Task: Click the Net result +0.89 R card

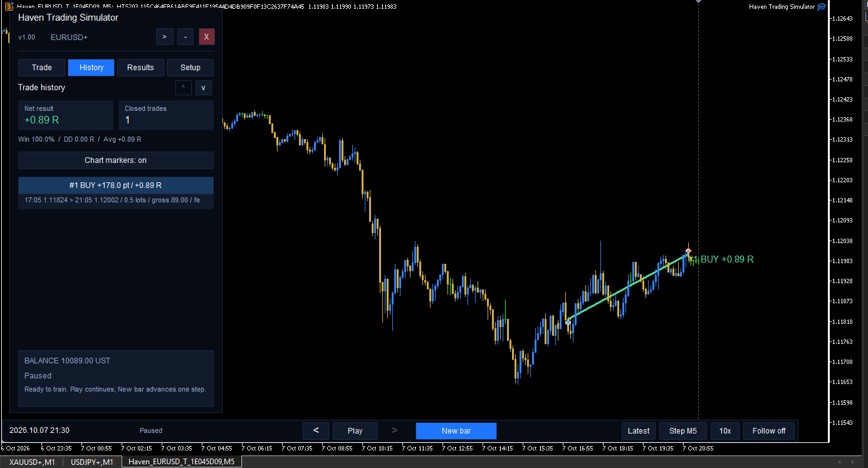Action: tap(66, 115)
